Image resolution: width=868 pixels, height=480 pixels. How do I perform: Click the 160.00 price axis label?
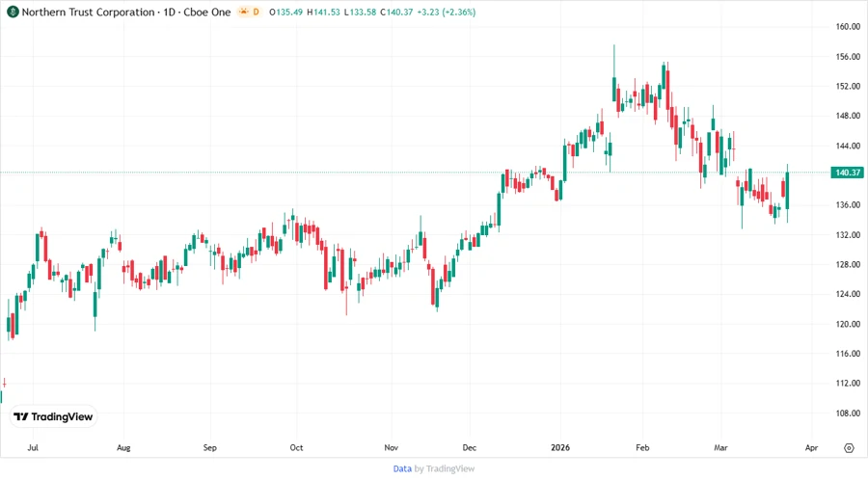pyautogui.click(x=848, y=27)
